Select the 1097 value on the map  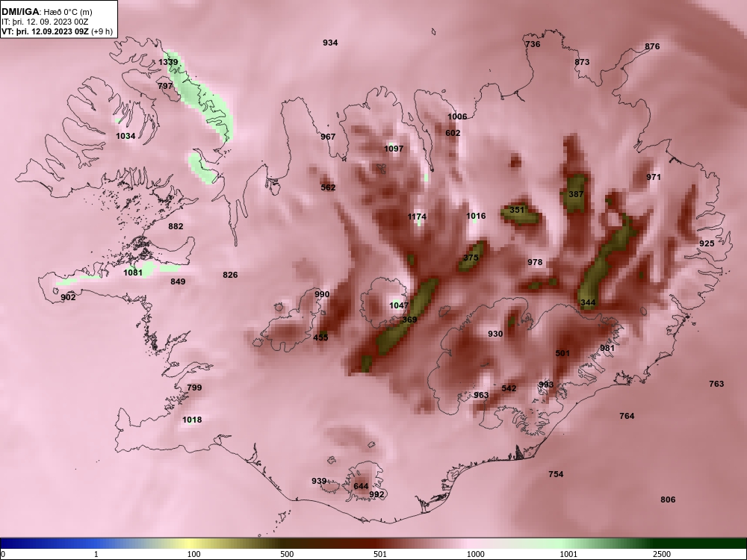point(394,149)
